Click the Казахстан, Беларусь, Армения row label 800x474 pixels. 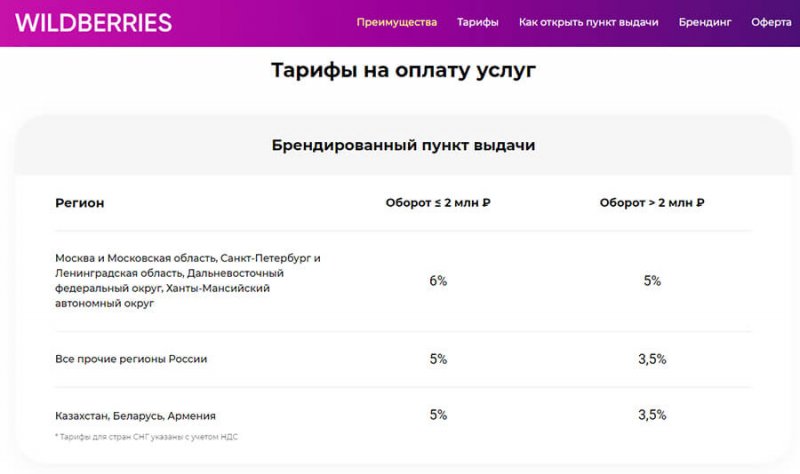click(135, 416)
